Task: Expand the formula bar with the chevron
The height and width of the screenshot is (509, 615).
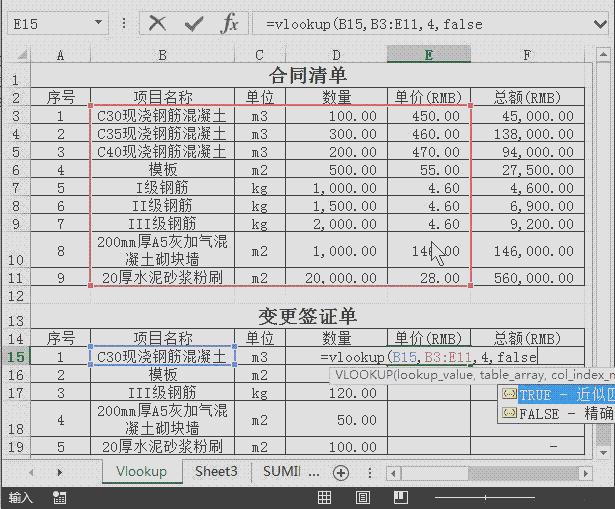Action: click(x=600, y=24)
